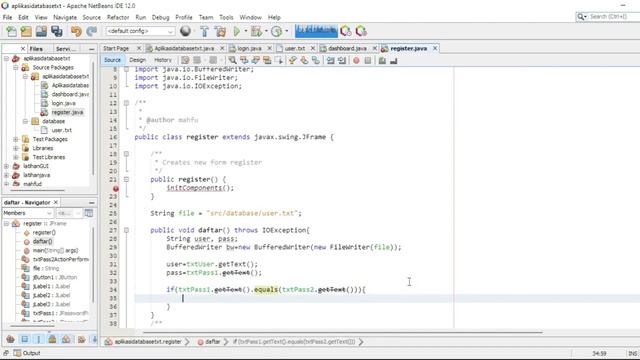
Task: Click Shift Line Left icon
Action: [330, 60]
